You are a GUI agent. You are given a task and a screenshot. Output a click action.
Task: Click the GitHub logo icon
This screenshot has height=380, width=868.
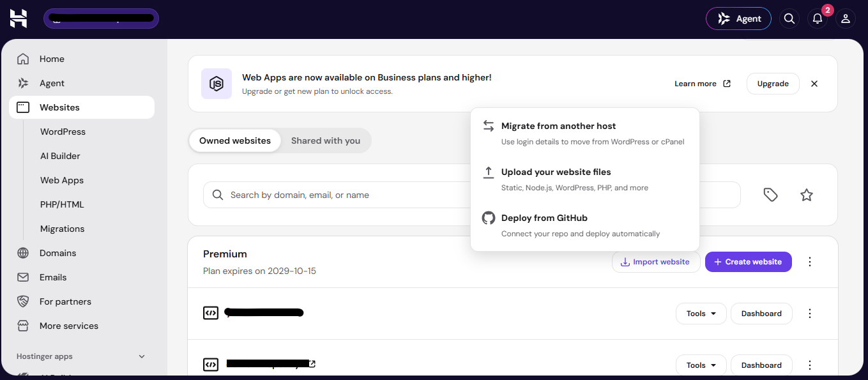[x=489, y=218]
